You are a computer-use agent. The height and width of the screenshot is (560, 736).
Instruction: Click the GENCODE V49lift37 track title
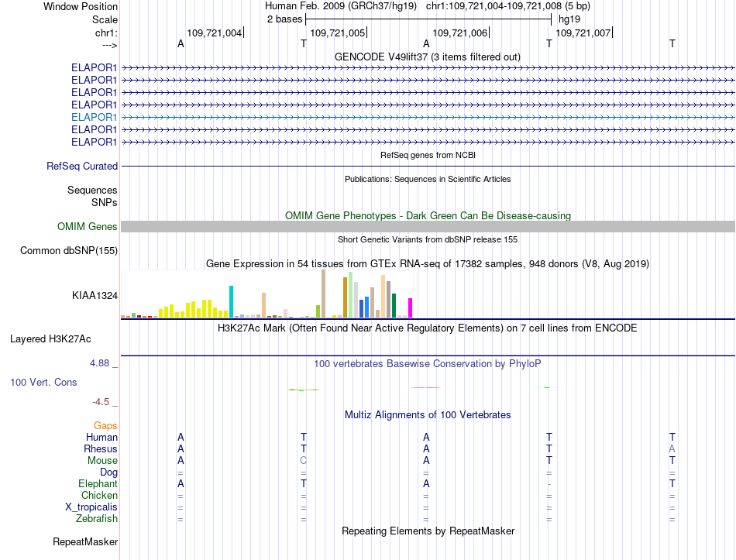click(428, 57)
